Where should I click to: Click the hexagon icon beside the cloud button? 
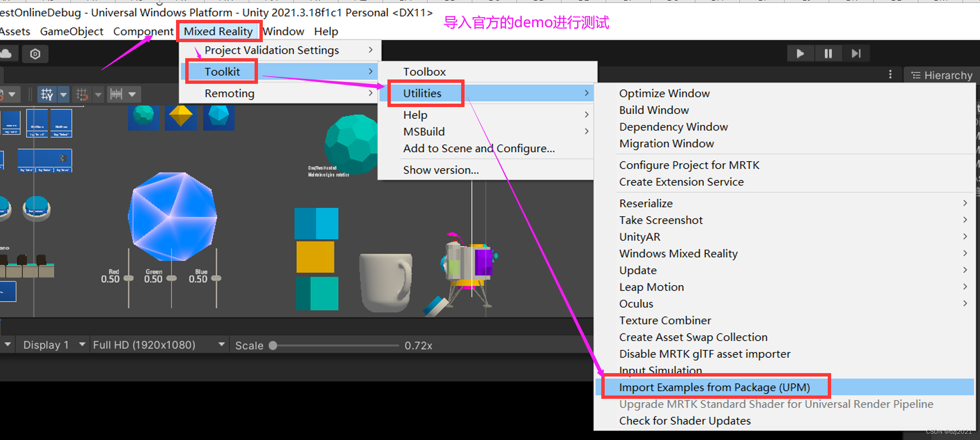(35, 54)
